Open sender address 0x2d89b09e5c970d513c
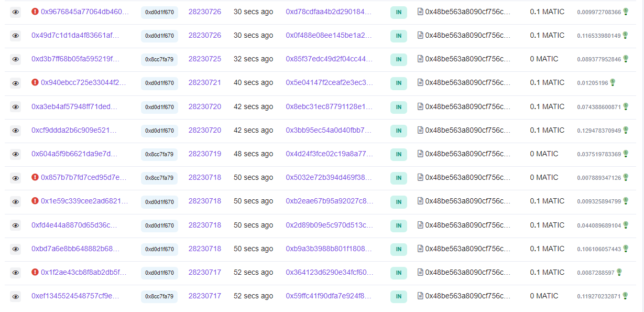The width and height of the screenshot is (644, 312). coord(329,225)
